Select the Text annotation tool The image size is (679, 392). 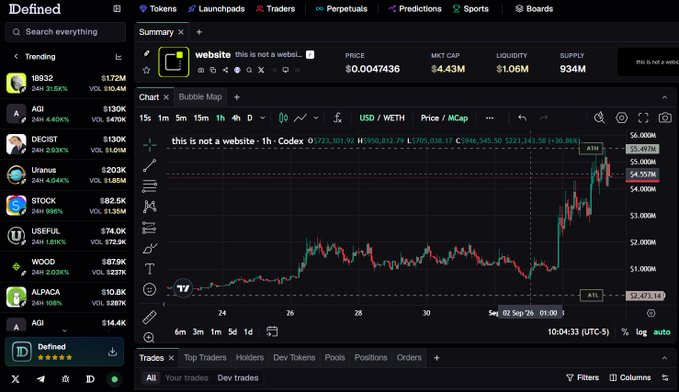pyautogui.click(x=149, y=269)
